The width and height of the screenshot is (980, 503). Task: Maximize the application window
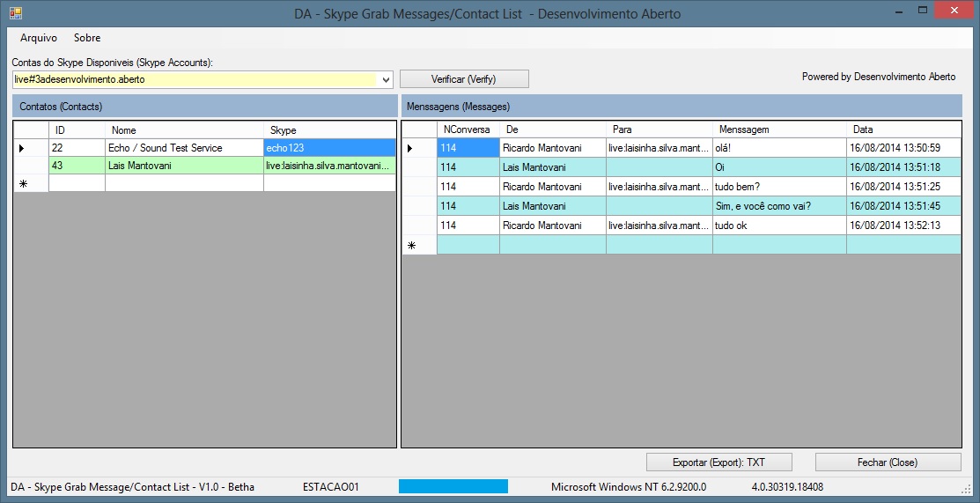pos(923,11)
